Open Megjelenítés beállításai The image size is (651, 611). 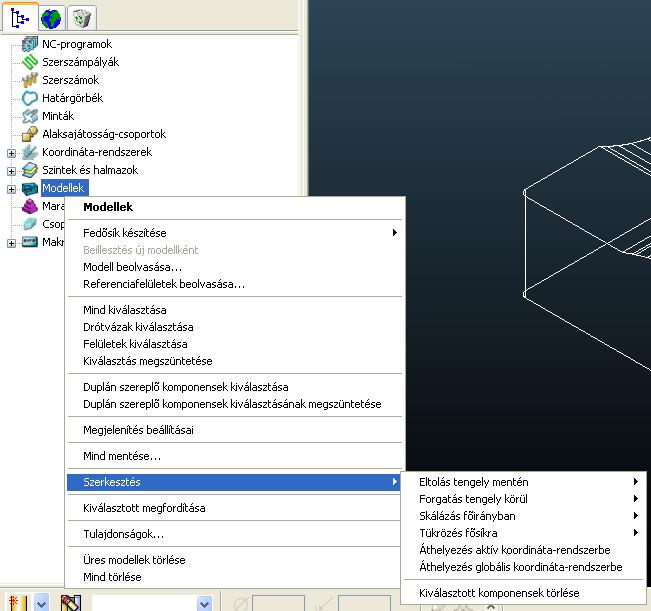[235, 430]
